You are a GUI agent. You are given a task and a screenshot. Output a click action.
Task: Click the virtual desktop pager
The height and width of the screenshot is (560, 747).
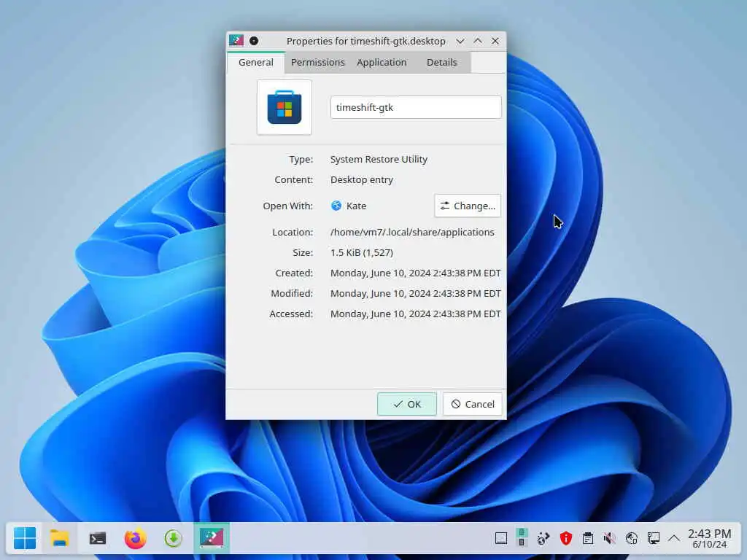522,537
